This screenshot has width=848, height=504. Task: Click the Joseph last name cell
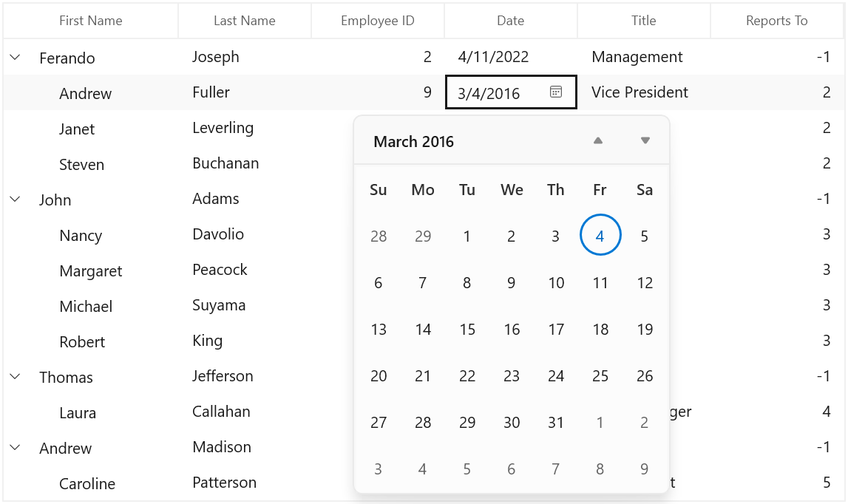pos(245,57)
